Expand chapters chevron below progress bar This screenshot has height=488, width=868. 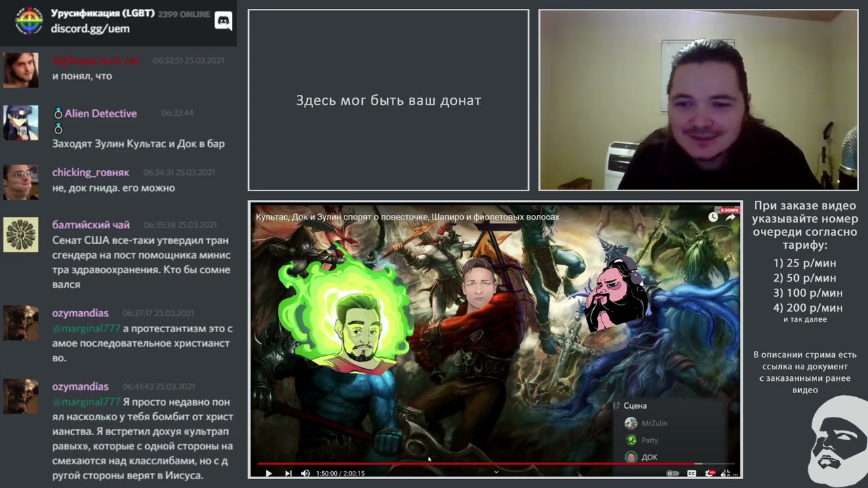tap(496, 472)
